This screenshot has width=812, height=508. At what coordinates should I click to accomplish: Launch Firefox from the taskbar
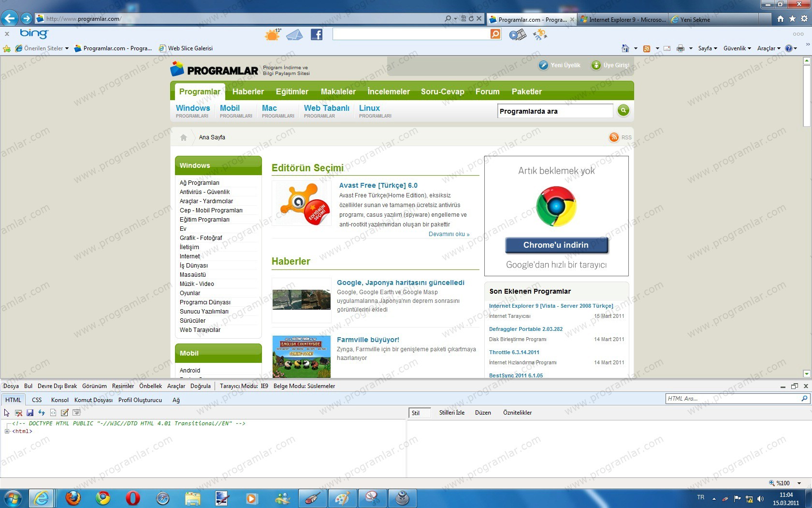(x=73, y=498)
